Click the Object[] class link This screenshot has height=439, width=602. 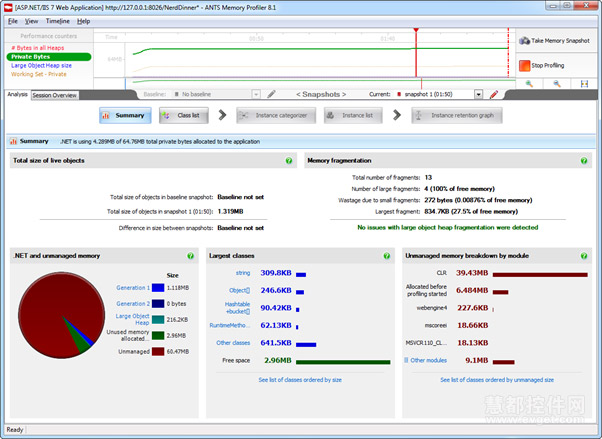(239, 291)
